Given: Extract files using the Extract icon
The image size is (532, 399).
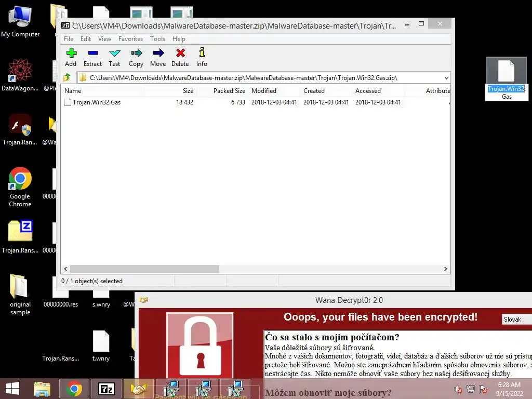Looking at the screenshot, I should tap(92, 57).
